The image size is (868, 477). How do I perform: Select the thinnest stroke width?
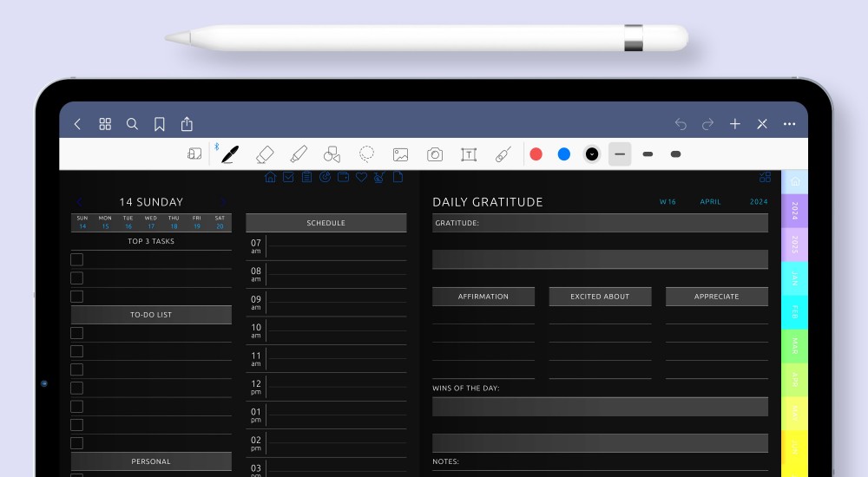(x=620, y=154)
